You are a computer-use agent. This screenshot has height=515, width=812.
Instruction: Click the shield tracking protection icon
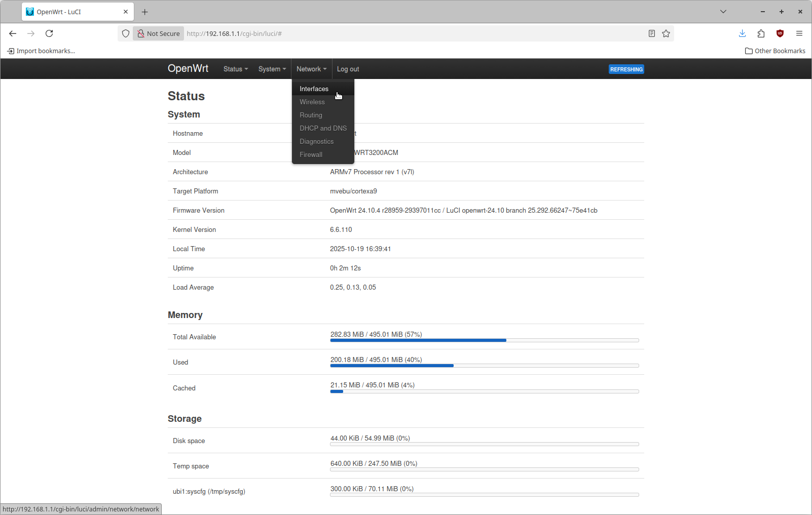126,33
